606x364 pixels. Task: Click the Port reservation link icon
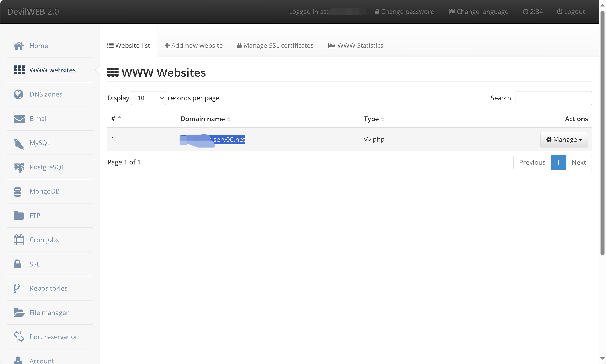point(19,337)
